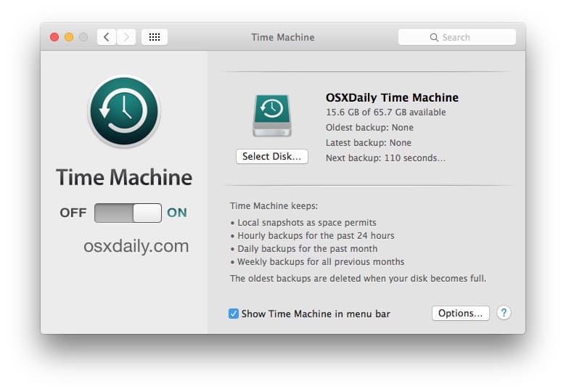
Task: Show all preferences grid icon
Action: click(155, 37)
